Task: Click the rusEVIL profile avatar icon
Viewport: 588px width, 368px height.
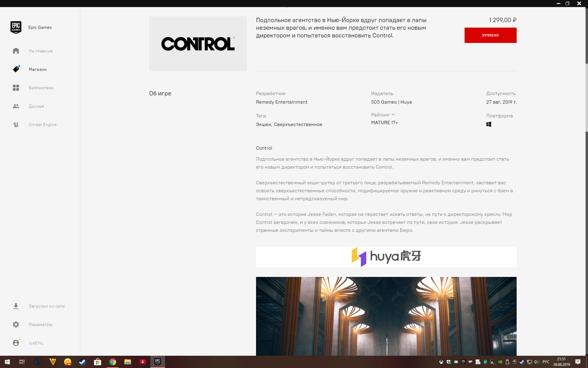Action: (16, 343)
